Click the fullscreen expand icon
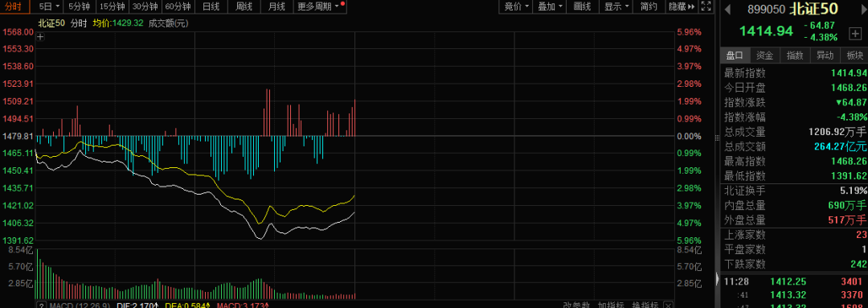This screenshot has height=308, width=868. point(706,6)
